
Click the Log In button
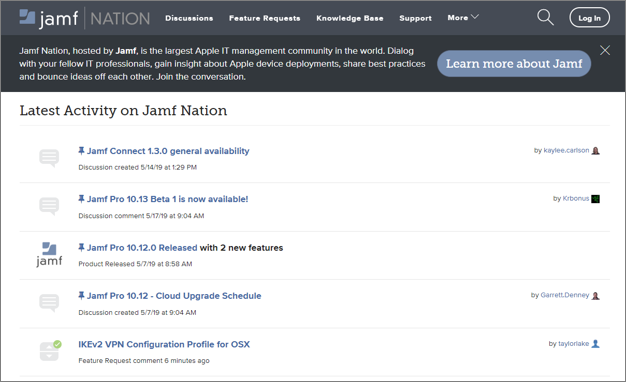click(589, 18)
